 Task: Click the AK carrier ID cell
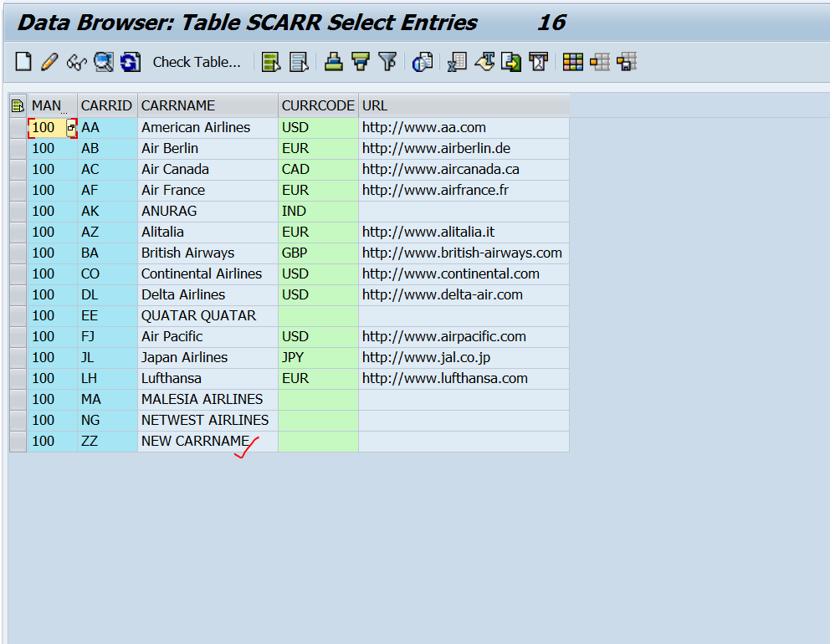click(107, 211)
